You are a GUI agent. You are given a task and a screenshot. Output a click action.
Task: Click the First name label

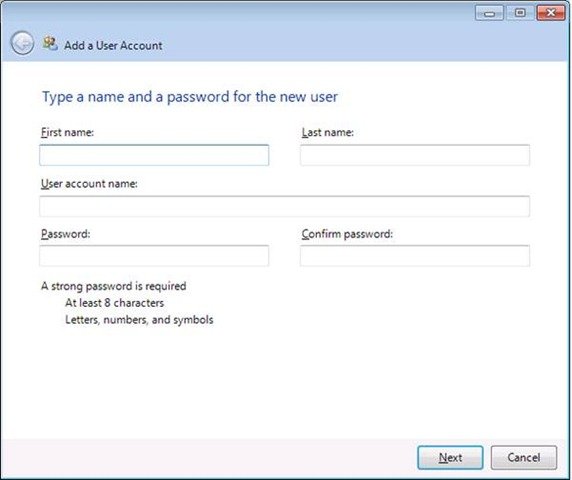pyautogui.click(x=67, y=132)
